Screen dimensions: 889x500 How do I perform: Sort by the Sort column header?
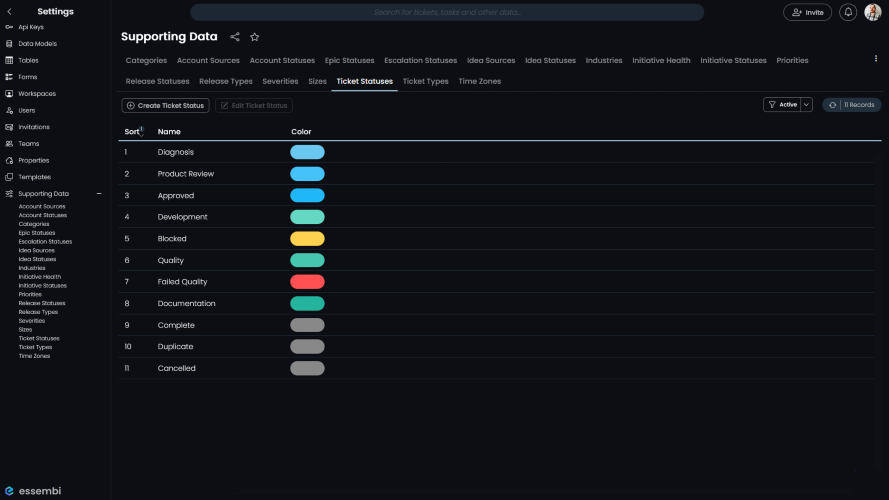(x=134, y=132)
